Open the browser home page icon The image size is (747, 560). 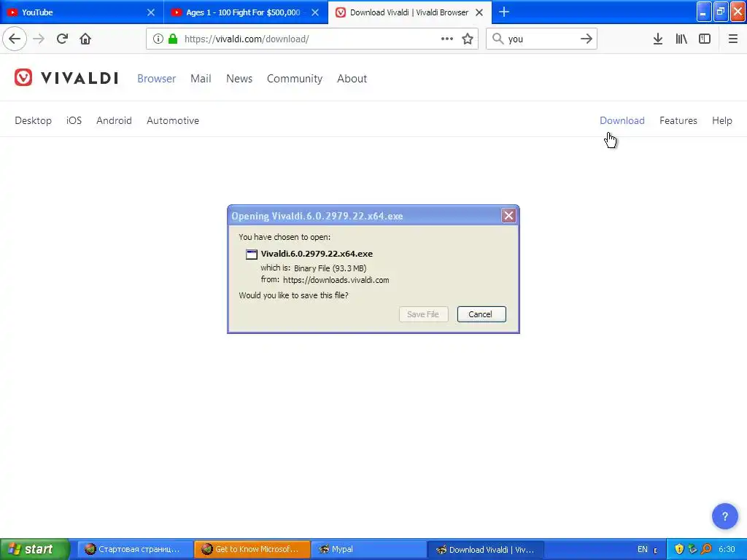[x=85, y=39]
